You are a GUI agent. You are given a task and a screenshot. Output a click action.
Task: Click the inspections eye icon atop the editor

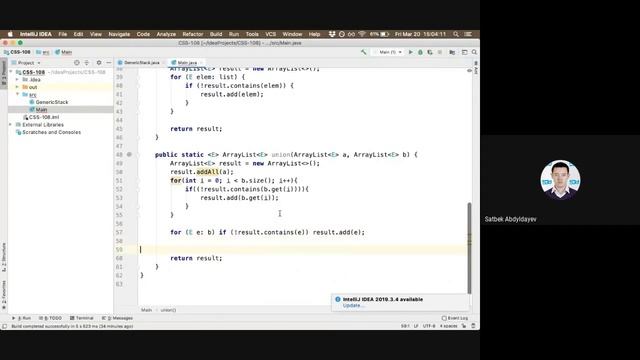469,71
